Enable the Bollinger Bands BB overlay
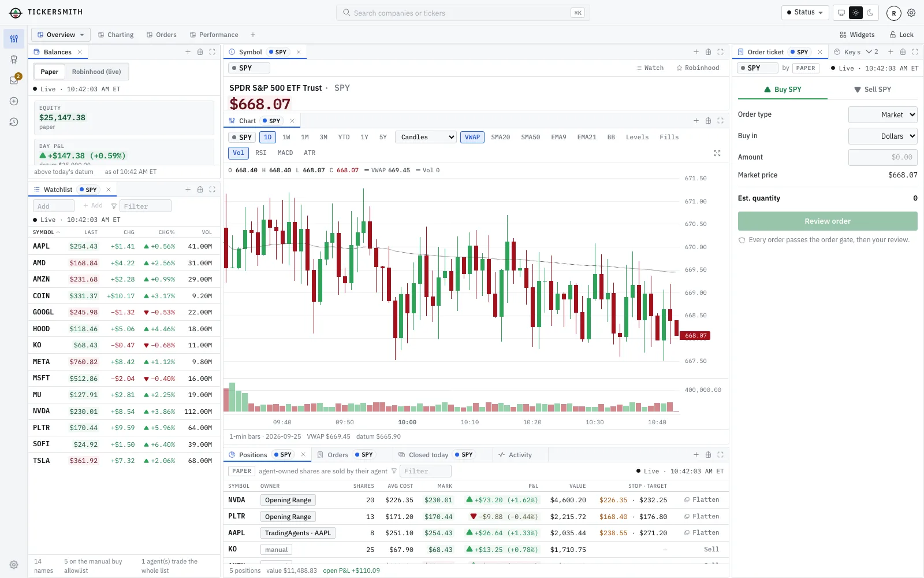 point(611,138)
